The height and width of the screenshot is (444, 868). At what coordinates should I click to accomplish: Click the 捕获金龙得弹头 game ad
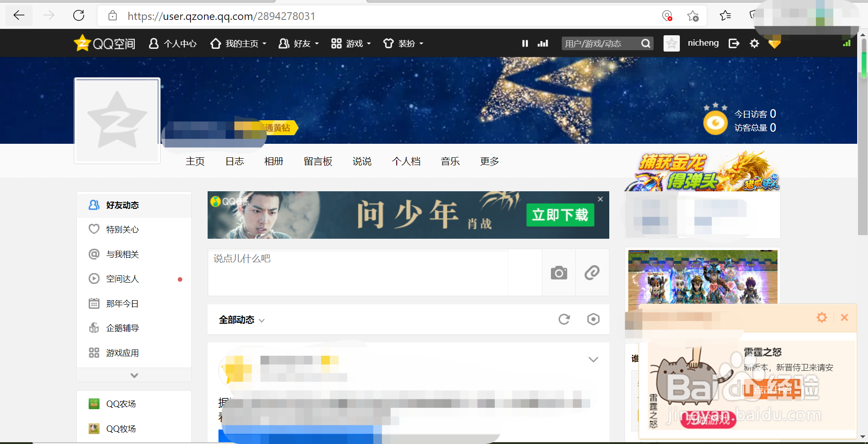coord(702,171)
